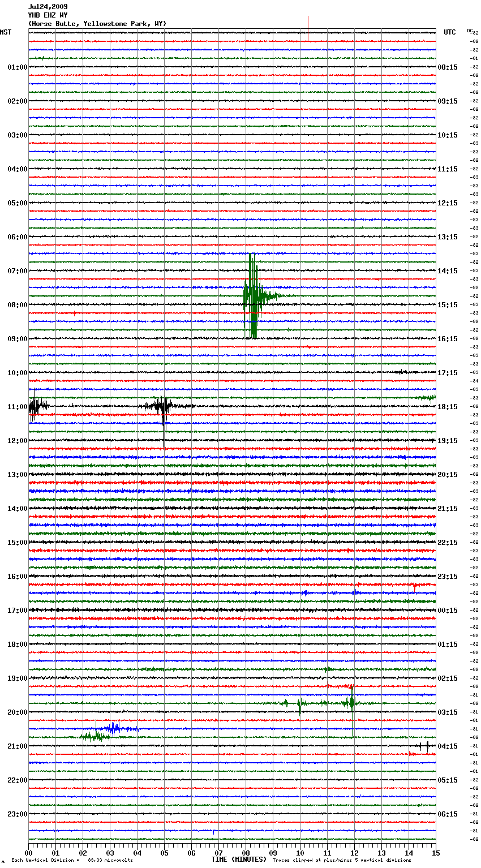481x868 pixels.
Task: Click the 14:15 UTC time label
Action: (x=448, y=271)
